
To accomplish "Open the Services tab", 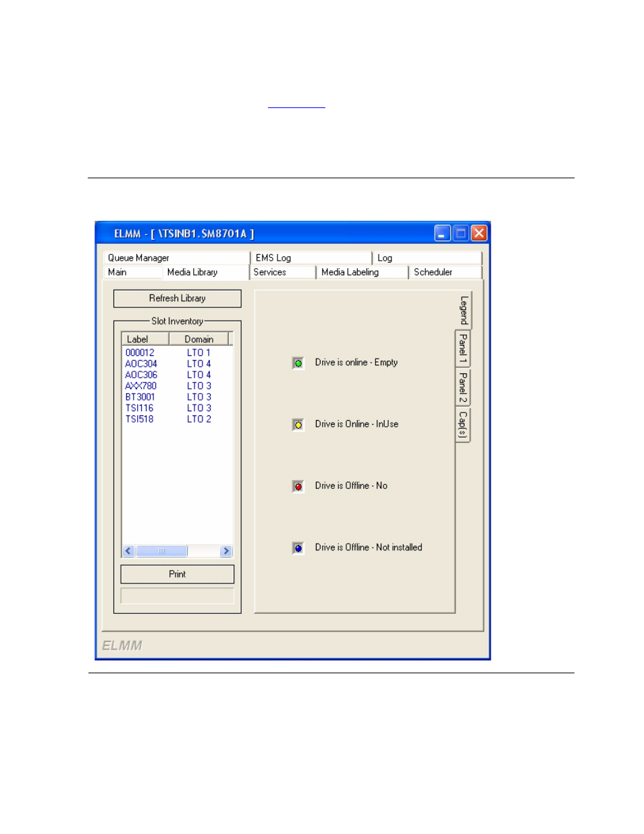I will (283, 272).
